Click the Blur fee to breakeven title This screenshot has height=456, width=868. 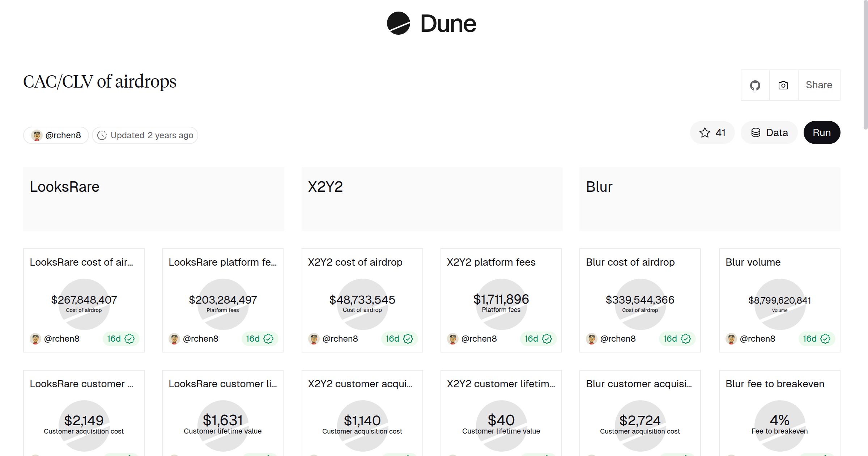tap(775, 384)
